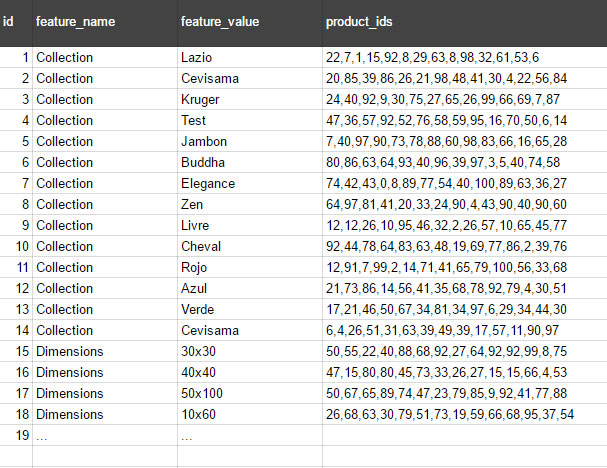This screenshot has height=468, width=607.
Task: Click the id column header
Action: point(16,23)
